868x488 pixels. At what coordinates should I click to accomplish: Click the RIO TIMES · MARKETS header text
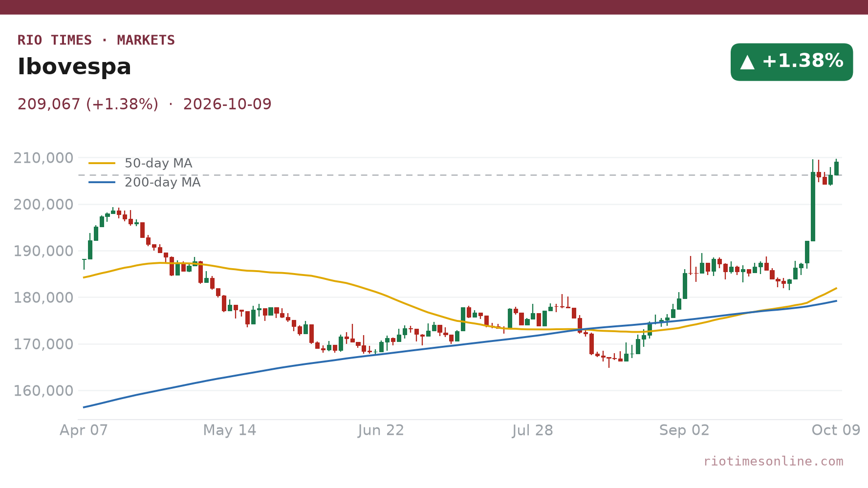[x=96, y=40]
